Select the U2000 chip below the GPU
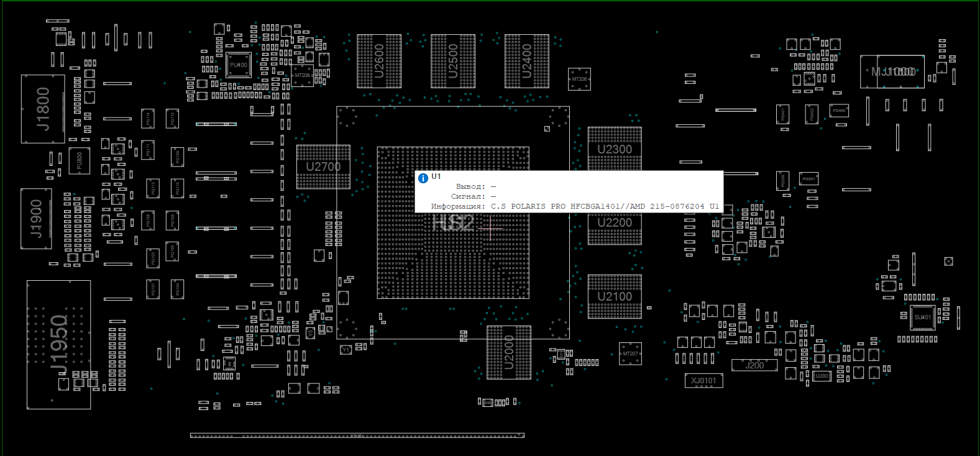Image resolution: width=980 pixels, height=456 pixels. 508,352
